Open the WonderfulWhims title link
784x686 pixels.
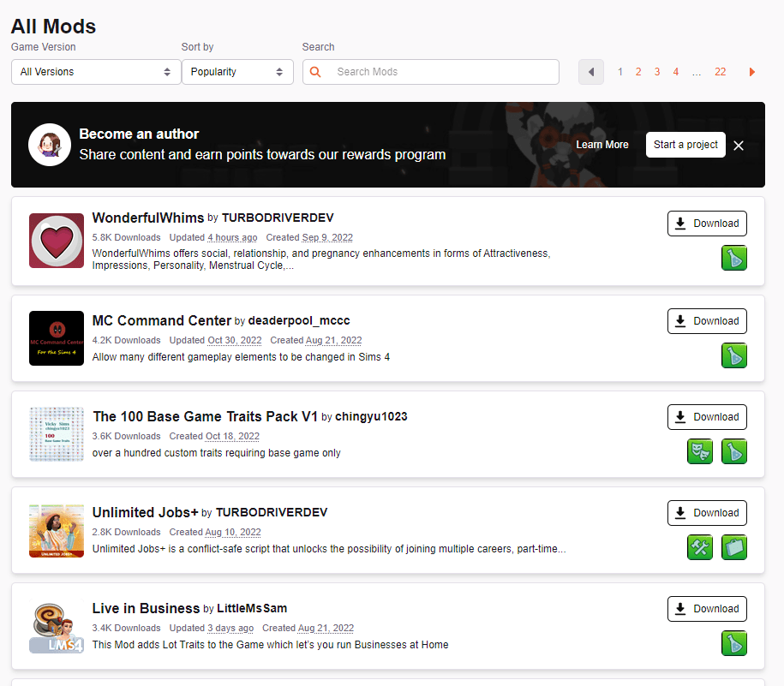pyautogui.click(x=148, y=218)
